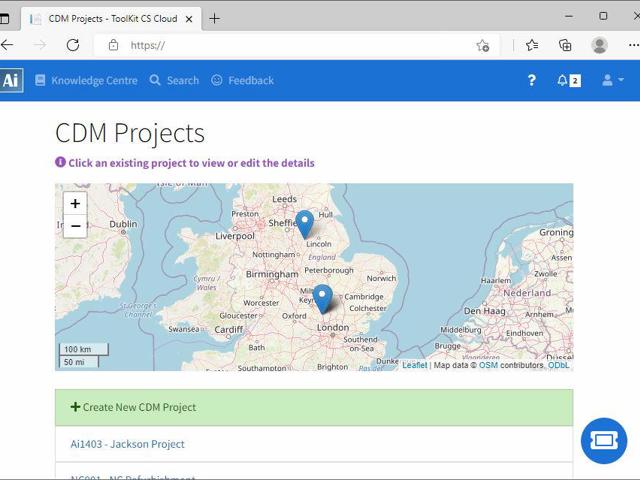Select the map pin north of London
Screen dimensions: 640x480
coord(322,299)
